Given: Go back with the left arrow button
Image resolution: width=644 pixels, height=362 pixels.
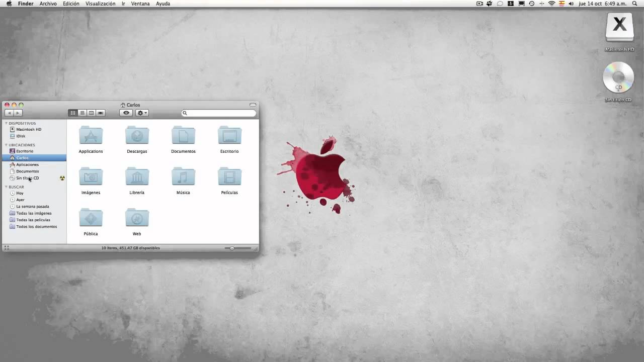Looking at the screenshot, I should [9, 113].
